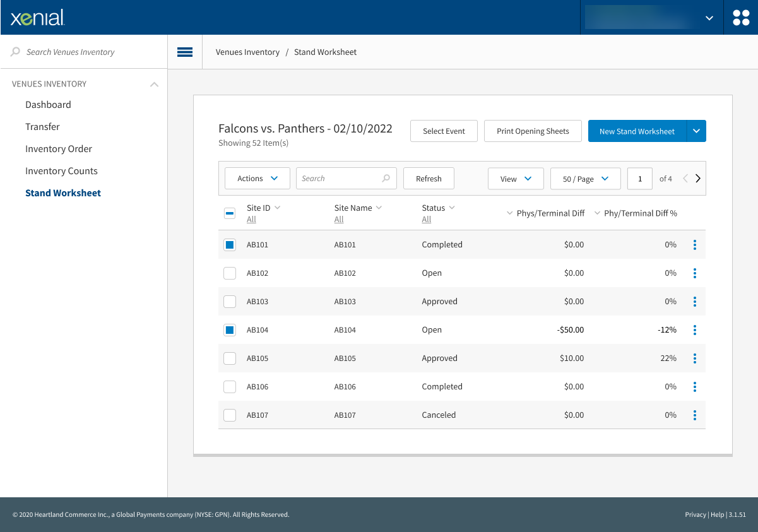Click the page number input field
Viewport: 758px width, 532px height.
tap(640, 179)
